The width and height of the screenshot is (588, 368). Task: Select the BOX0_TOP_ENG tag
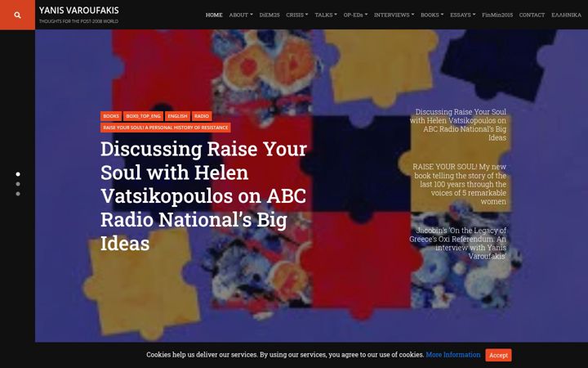coord(143,116)
